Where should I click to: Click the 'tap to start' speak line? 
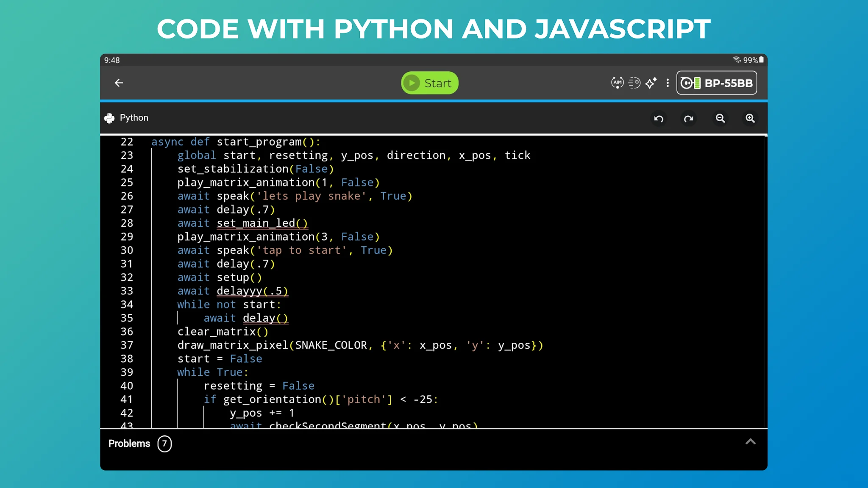[x=285, y=250]
